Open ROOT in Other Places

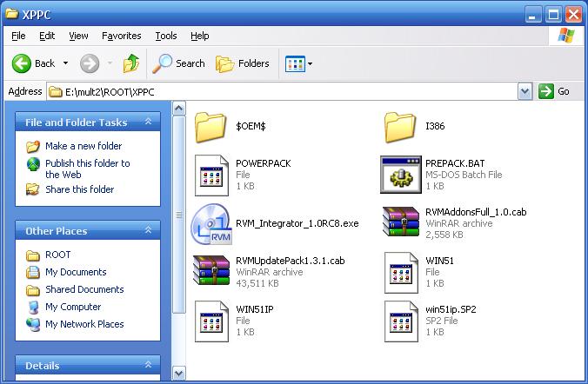pos(57,255)
